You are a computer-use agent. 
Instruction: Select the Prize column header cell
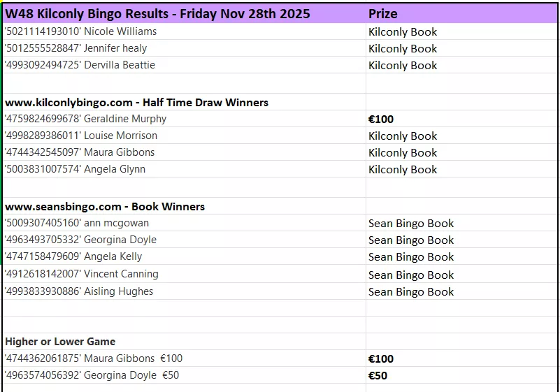click(383, 13)
